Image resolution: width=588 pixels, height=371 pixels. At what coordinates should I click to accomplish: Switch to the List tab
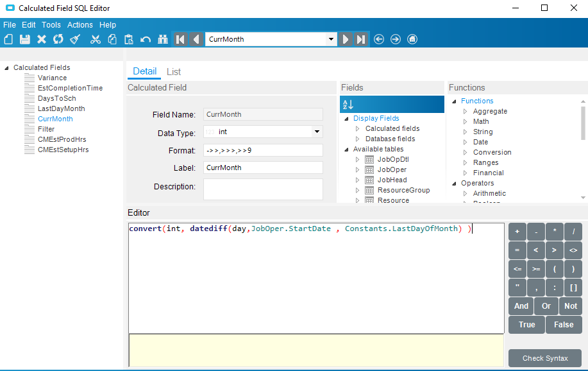click(174, 72)
